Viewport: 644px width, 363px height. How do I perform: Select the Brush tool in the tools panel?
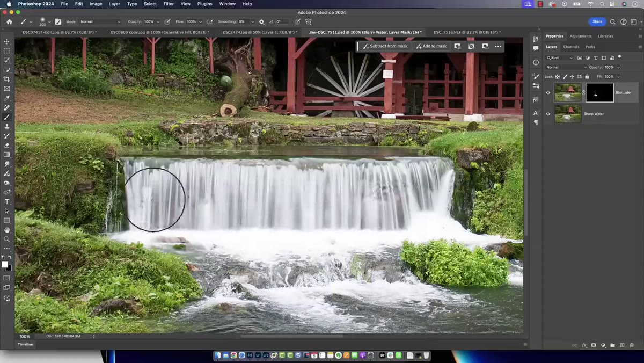(x=7, y=117)
